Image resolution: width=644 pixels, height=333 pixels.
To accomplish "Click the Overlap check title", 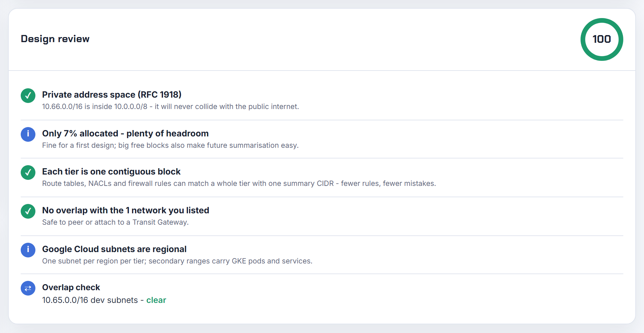I will tap(71, 288).
